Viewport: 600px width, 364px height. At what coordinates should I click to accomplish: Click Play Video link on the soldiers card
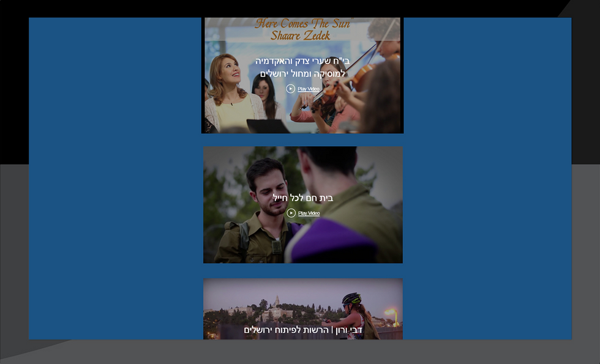[x=309, y=214]
